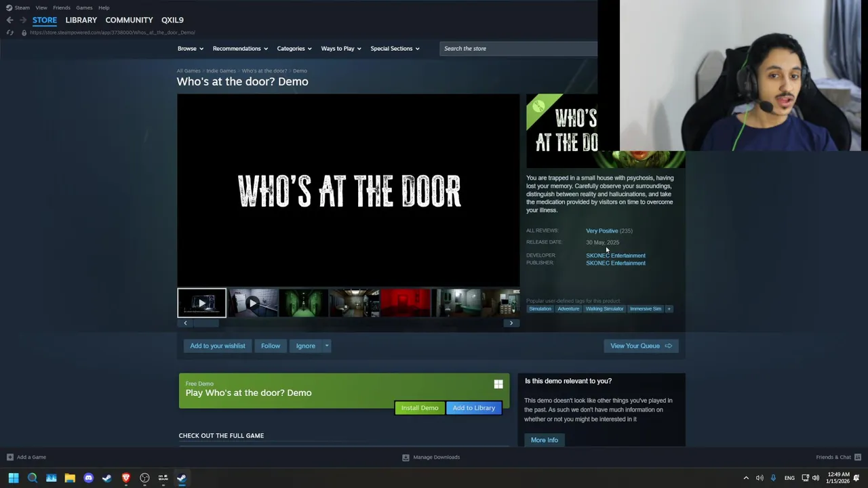Click the padlock icon beside the URL
This screenshot has height=488, width=868.
(24, 33)
